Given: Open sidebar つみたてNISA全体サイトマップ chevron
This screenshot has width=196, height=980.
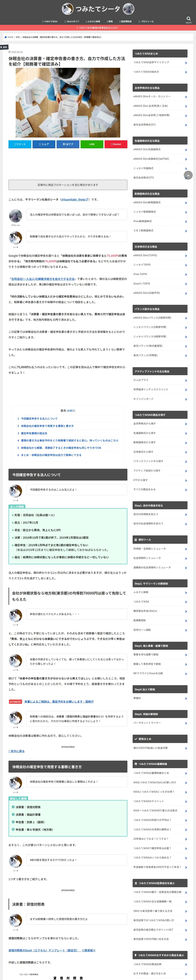Looking at the screenshot, I should tap(186, 63).
